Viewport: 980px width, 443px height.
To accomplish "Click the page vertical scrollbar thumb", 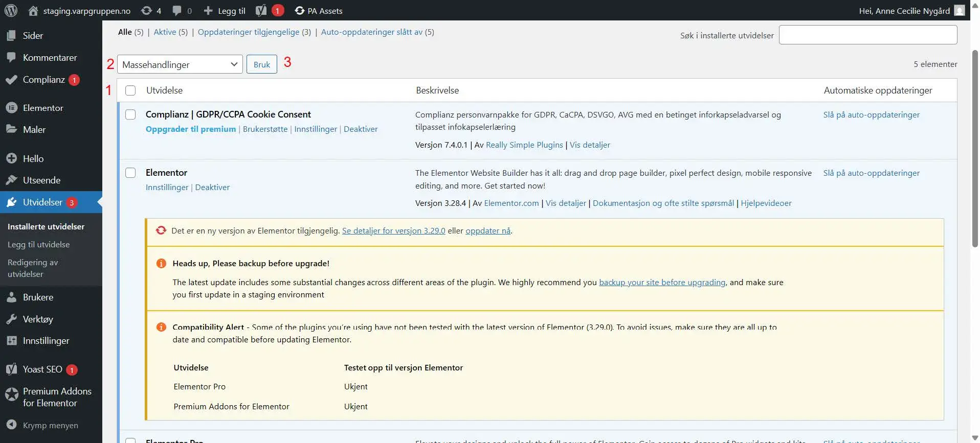I will [975, 148].
